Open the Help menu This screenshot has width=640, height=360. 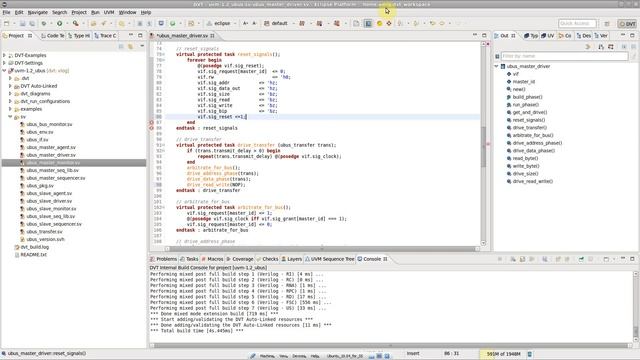click(x=146, y=12)
